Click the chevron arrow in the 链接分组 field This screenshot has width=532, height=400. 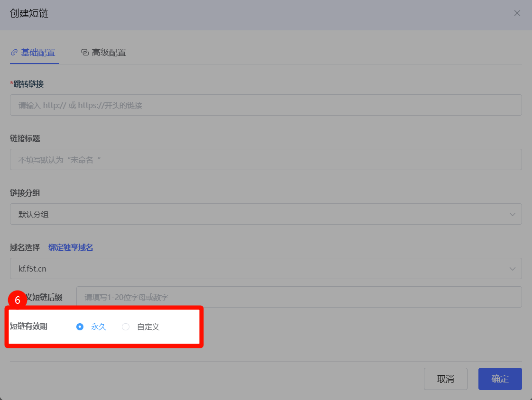tap(512, 215)
